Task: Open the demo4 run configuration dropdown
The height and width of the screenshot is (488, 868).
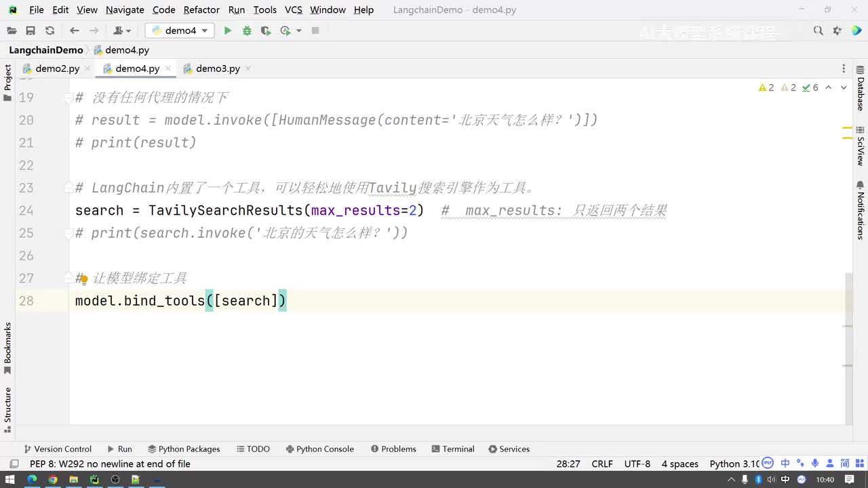Action: [180, 30]
